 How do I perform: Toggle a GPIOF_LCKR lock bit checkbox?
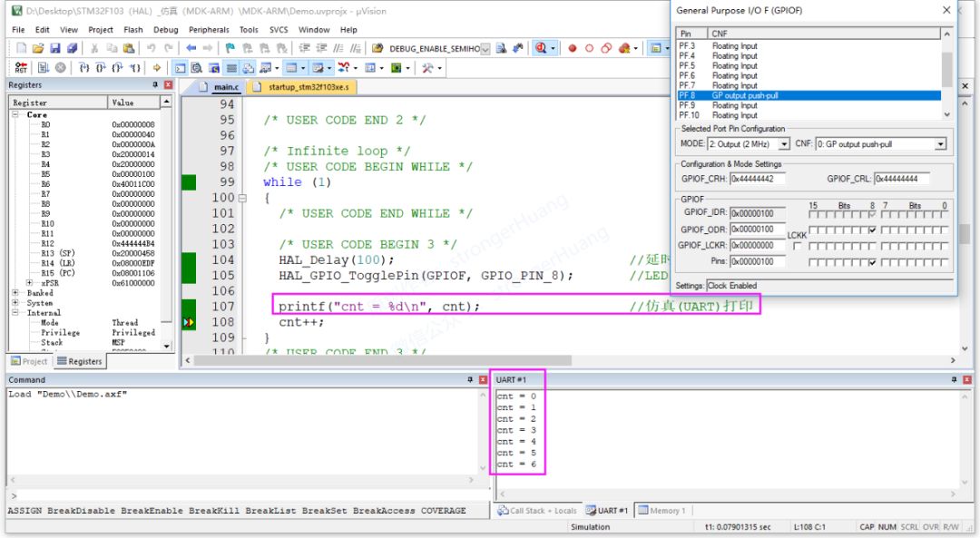tap(872, 245)
